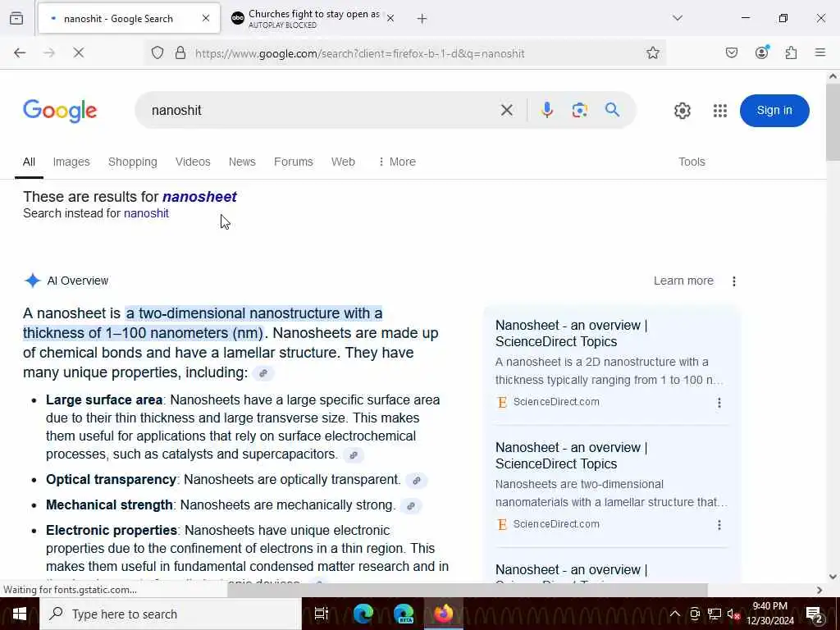This screenshot has height=630, width=840.
Task: Switch to the News tab
Action: click(x=242, y=162)
